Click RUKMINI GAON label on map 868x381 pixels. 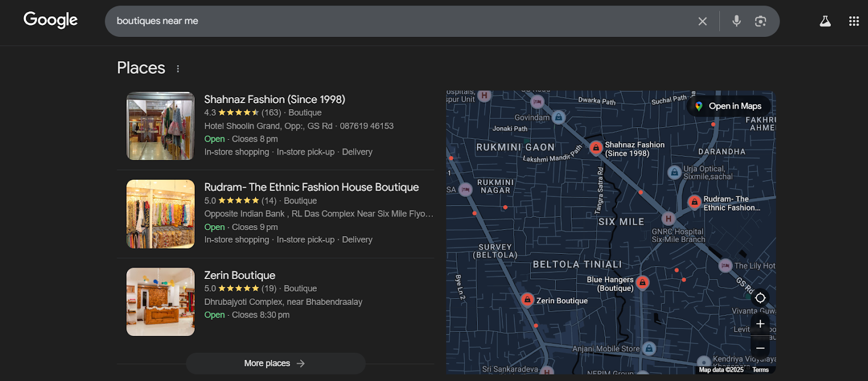515,147
